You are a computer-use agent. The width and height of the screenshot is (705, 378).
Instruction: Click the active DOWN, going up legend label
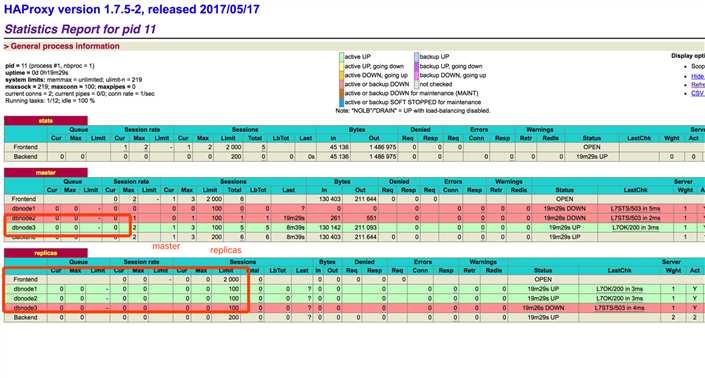click(376, 75)
